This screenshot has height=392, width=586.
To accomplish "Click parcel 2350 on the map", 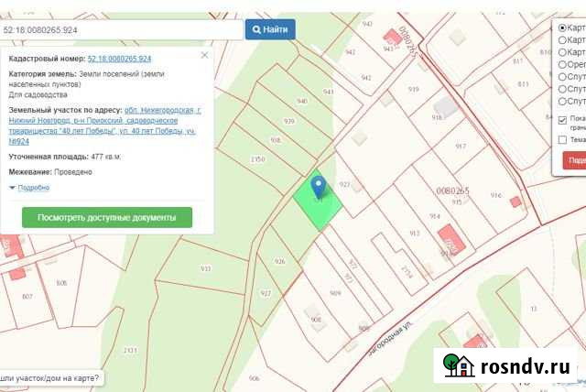I will [256, 159].
